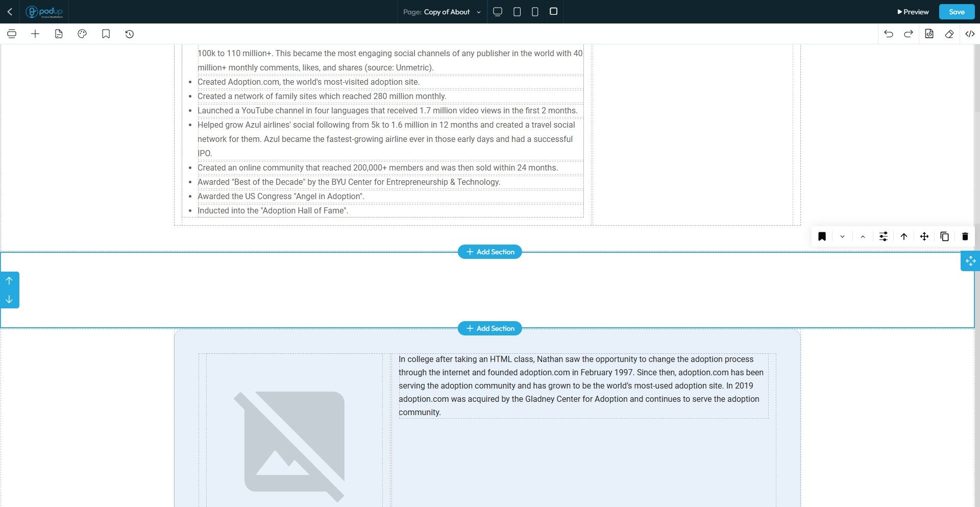Go back using the top-left arrow
Image resolution: width=980 pixels, height=507 pixels.
point(10,11)
